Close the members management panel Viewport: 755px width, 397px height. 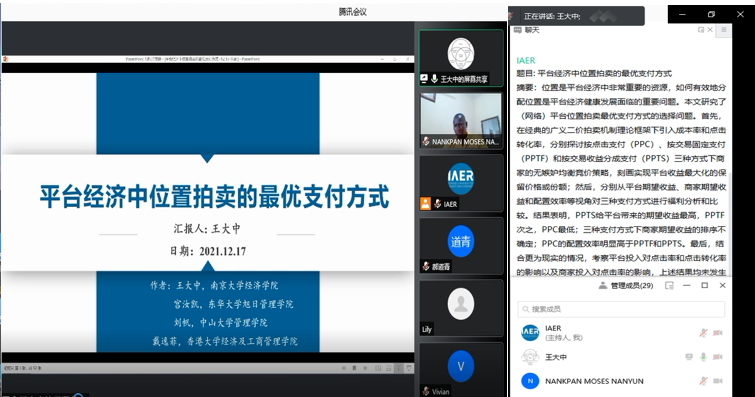(x=722, y=286)
